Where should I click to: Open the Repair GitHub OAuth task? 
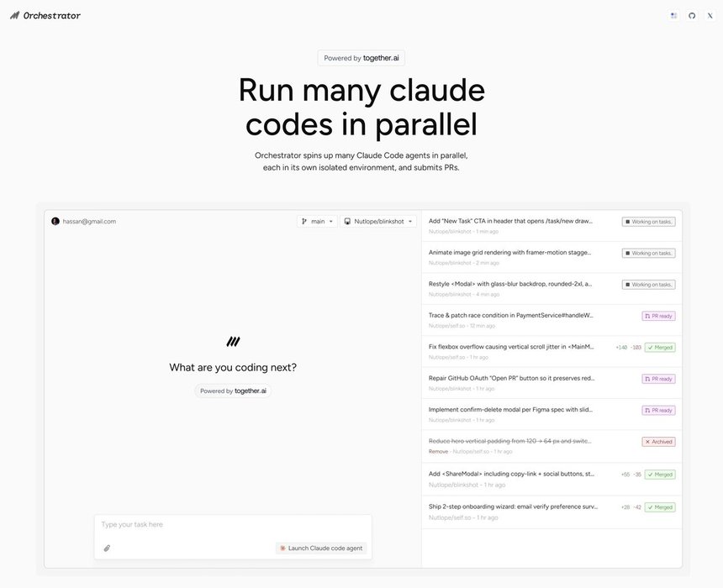click(x=551, y=382)
